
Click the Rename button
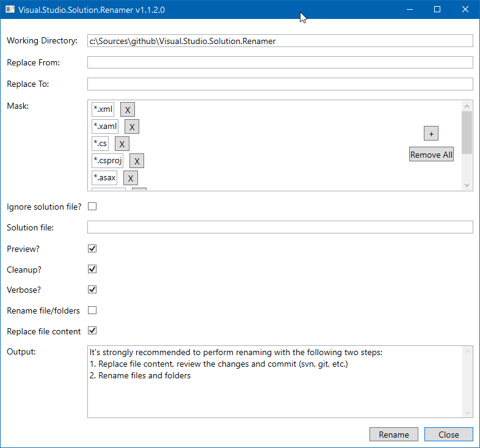394,435
